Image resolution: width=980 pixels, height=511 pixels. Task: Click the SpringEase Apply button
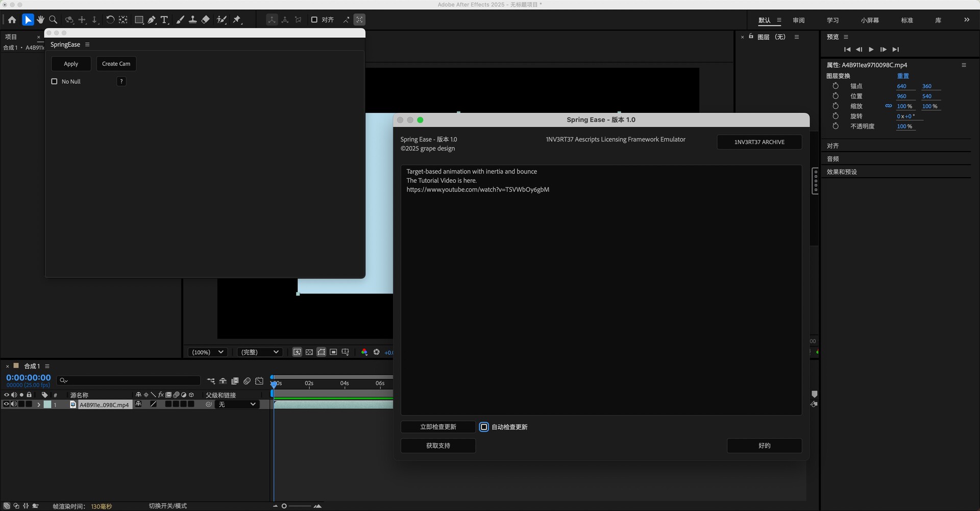click(71, 64)
